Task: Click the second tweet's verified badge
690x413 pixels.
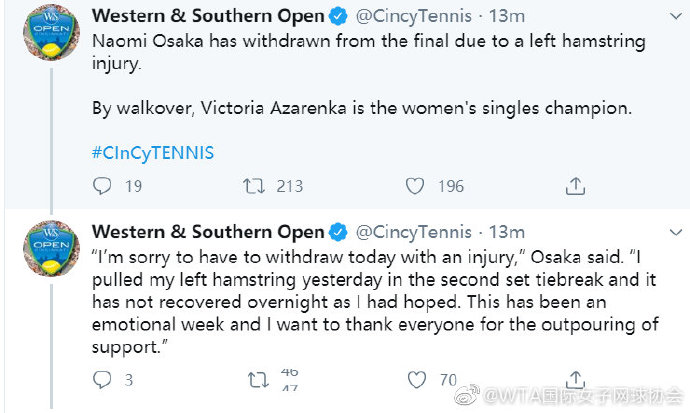Action: click(338, 232)
